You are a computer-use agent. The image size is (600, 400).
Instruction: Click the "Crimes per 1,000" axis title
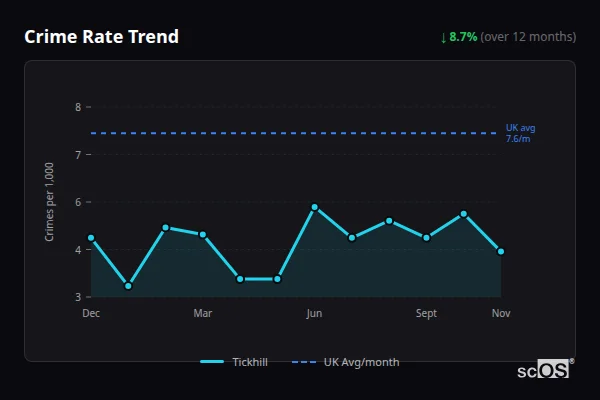click(49, 202)
